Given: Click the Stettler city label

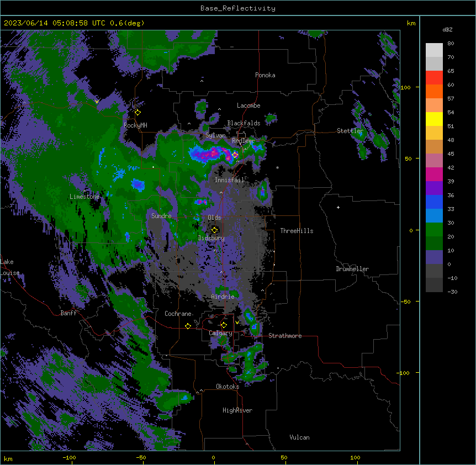Looking at the screenshot, I should (x=350, y=131).
